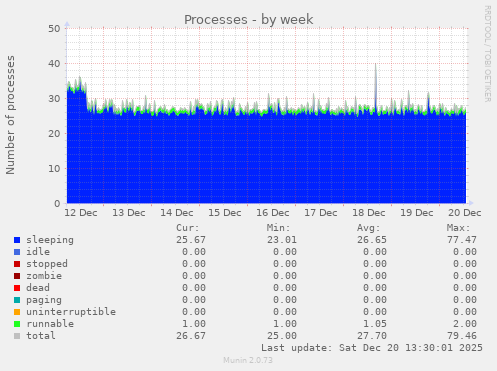This screenshot has height=371, width=497.
Task: Click the 'Cur:' column header
Action: pyautogui.click(x=188, y=228)
